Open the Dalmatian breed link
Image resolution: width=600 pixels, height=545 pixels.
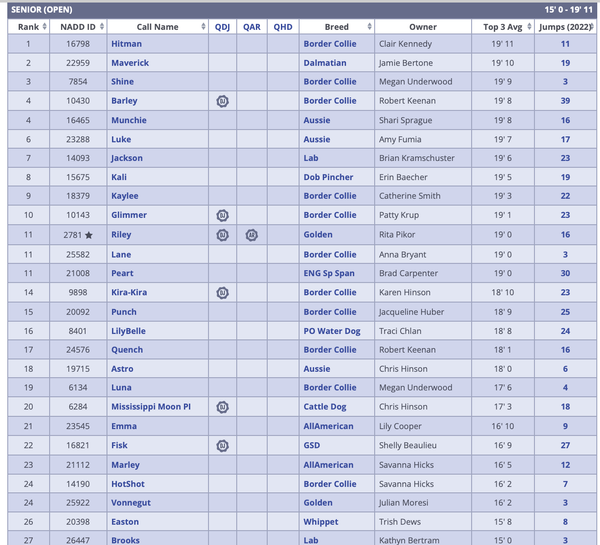coord(325,63)
